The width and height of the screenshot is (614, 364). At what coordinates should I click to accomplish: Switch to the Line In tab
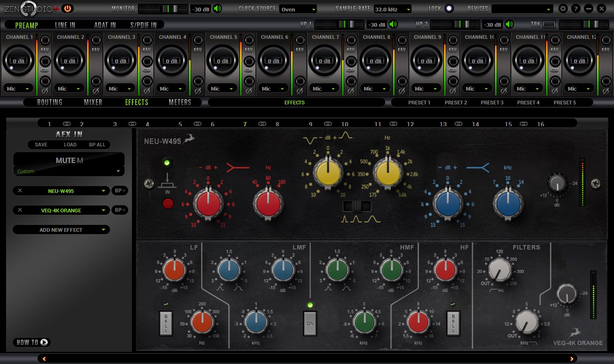(x=65, y=25)
